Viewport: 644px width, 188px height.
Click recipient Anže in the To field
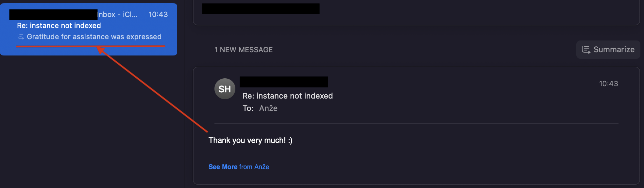click(268, 108)
